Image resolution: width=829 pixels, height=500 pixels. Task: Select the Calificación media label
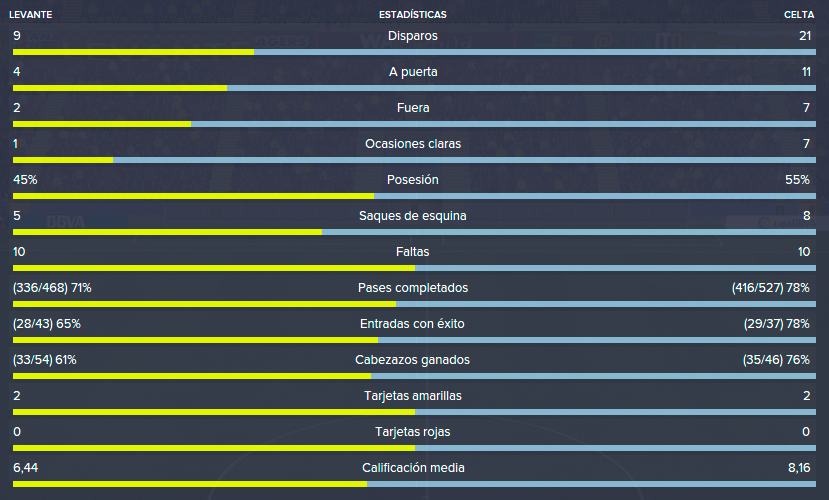coord(413,468)
